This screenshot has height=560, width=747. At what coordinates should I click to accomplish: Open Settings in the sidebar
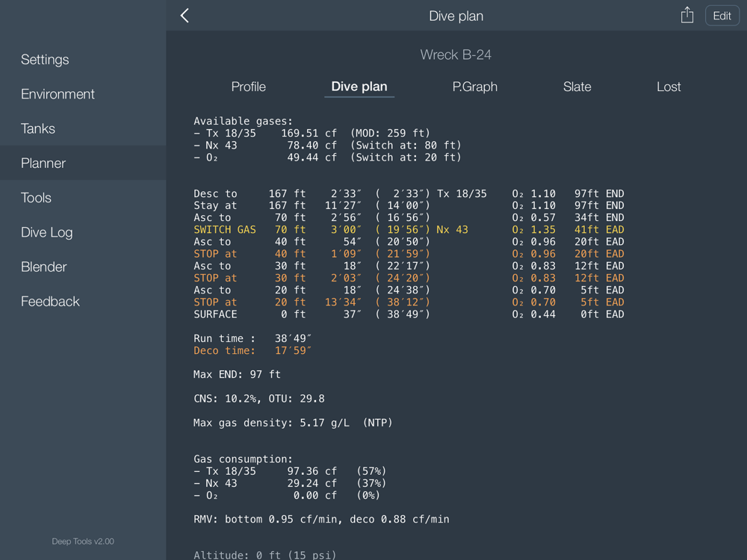click(45, 60)
